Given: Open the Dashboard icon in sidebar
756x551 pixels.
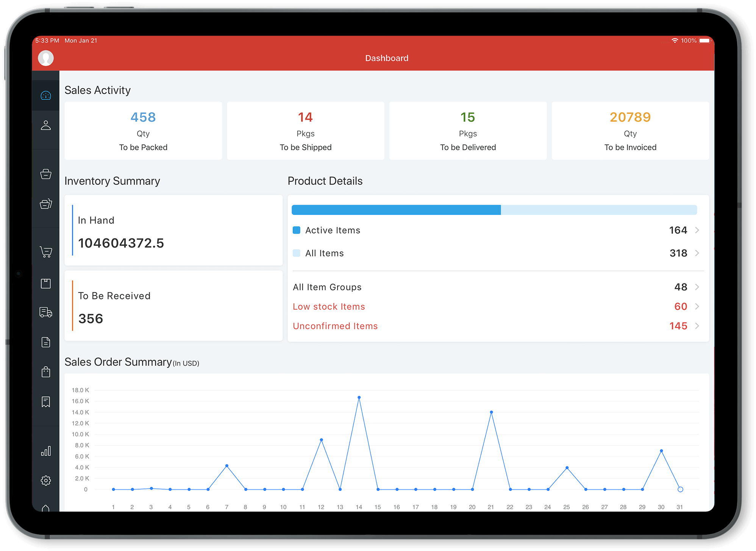Looking at the screenshot, I should coord(45,95).
